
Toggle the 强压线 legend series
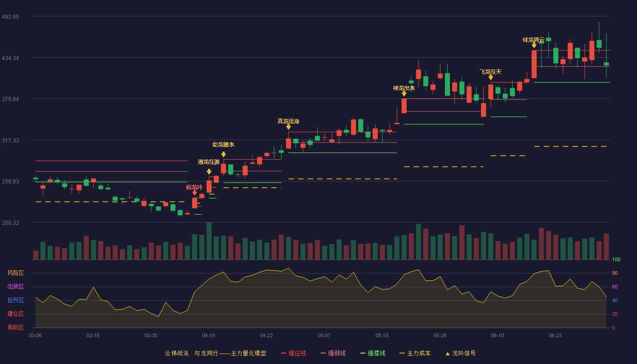click(293, 353)
